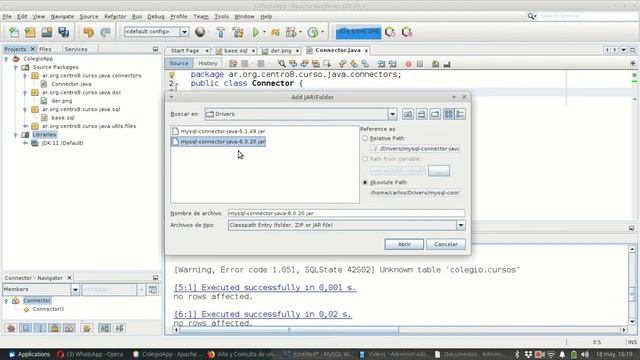Image resolution: width=640 pixels, height=360 pixels.
Task: Click the Profile Project toolbar icon
Action: coord(313,32)
